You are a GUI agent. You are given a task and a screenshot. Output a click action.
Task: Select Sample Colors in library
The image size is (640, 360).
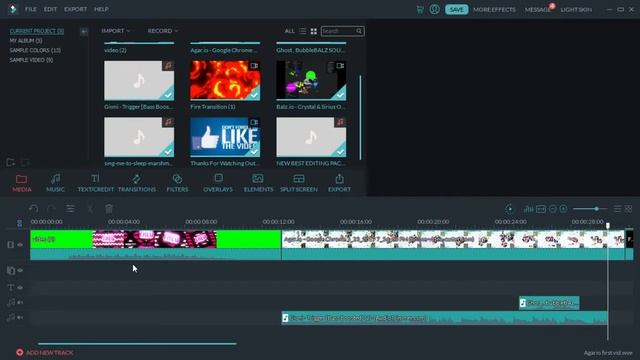pyautogui.click(x=35, y=50)
